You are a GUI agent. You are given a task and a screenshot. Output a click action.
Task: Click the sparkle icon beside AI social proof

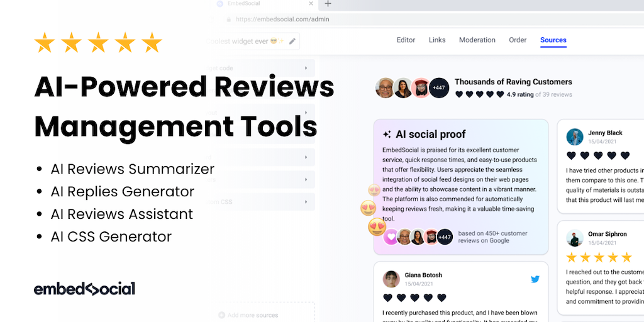[387, 135]
